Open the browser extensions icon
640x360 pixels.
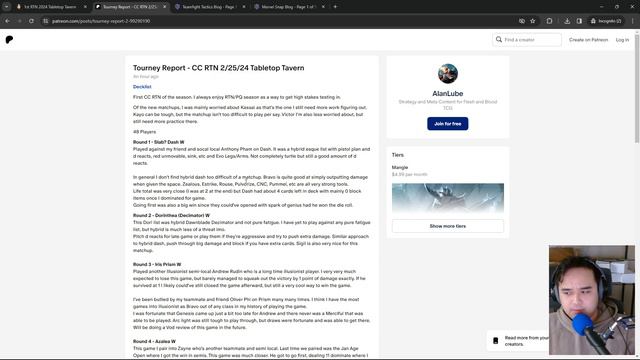click(549, 21)
